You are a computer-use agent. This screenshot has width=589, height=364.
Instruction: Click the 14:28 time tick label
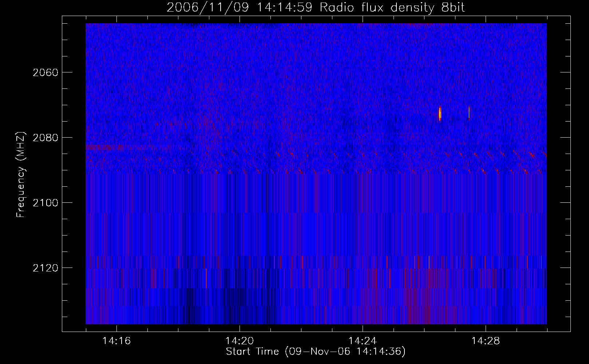click(x=486, y=341)
